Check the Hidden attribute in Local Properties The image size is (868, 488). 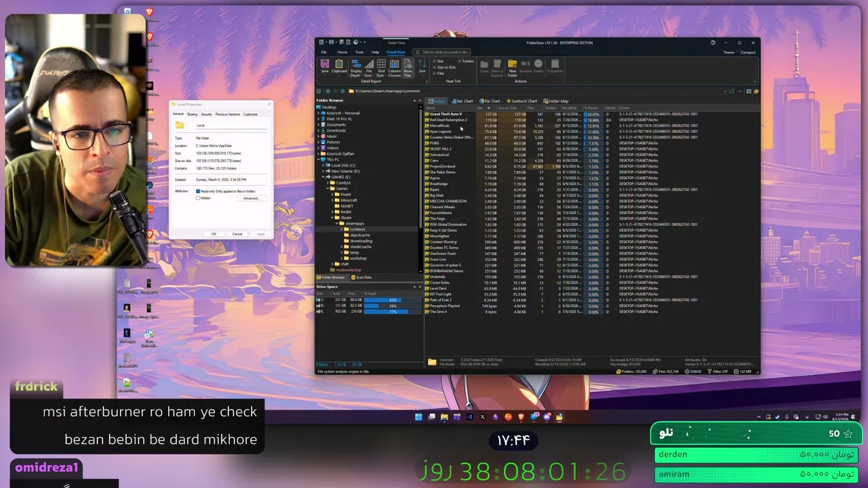[x=198, y=198]
